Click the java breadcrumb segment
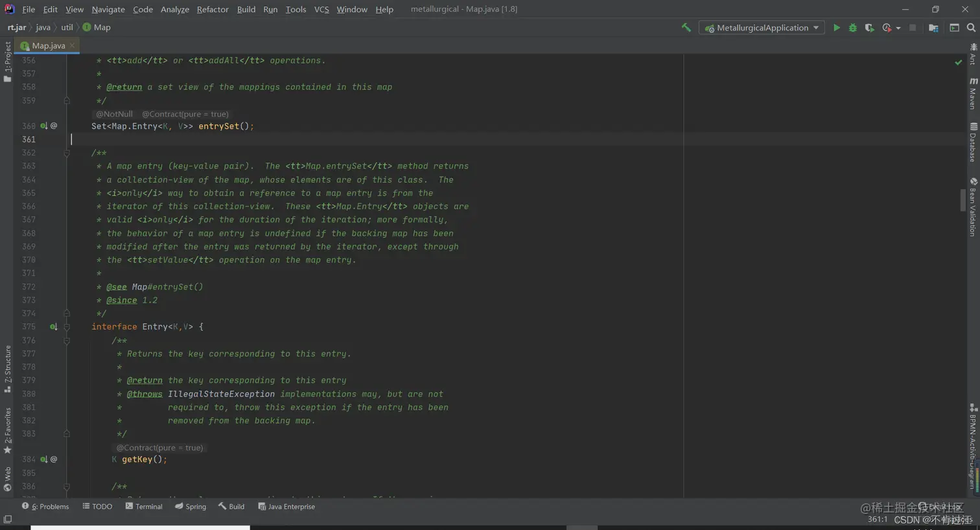This screenshot has width=980, height=530. pos(43,27)
